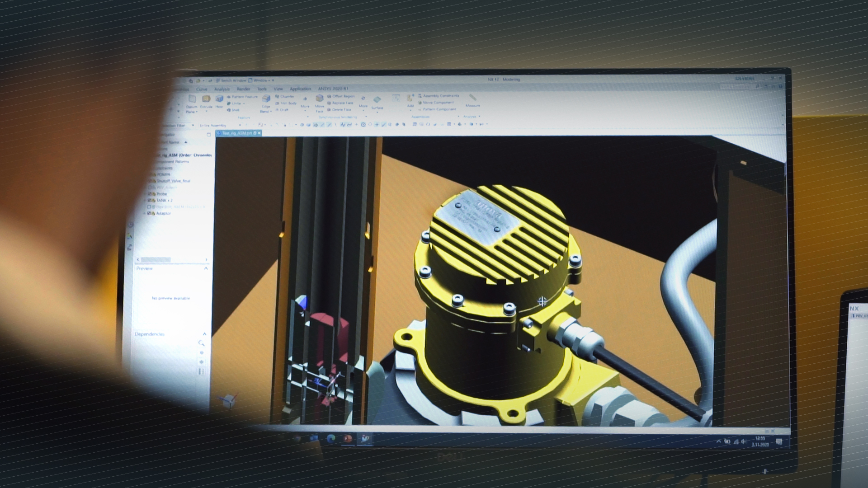Open More in the Feature group
This screenshot has width=868, height=488.
[x=305, y=103]
